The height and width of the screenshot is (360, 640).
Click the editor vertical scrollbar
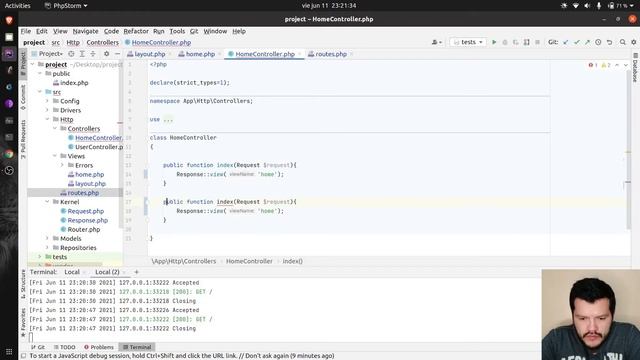628,149
